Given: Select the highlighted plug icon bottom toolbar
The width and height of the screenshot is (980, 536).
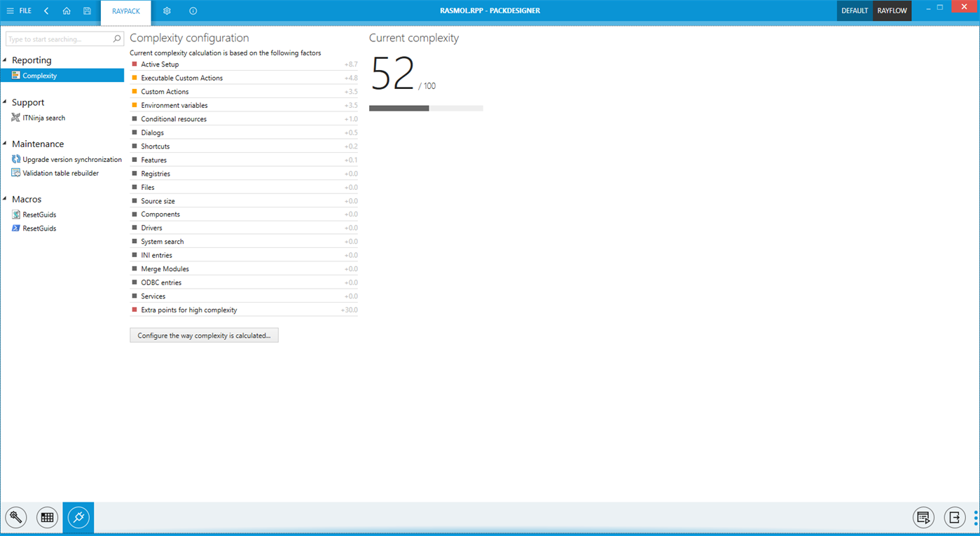Looking at the screenshot, I should point(78,517).
